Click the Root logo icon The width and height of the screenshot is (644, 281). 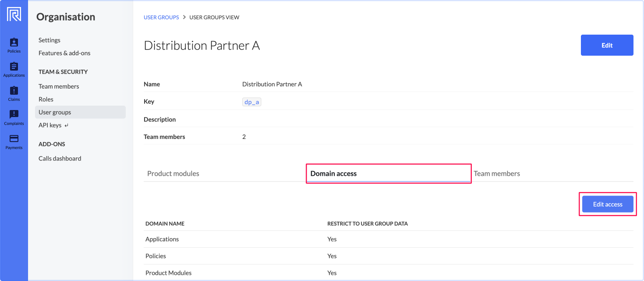click(14, 14)
